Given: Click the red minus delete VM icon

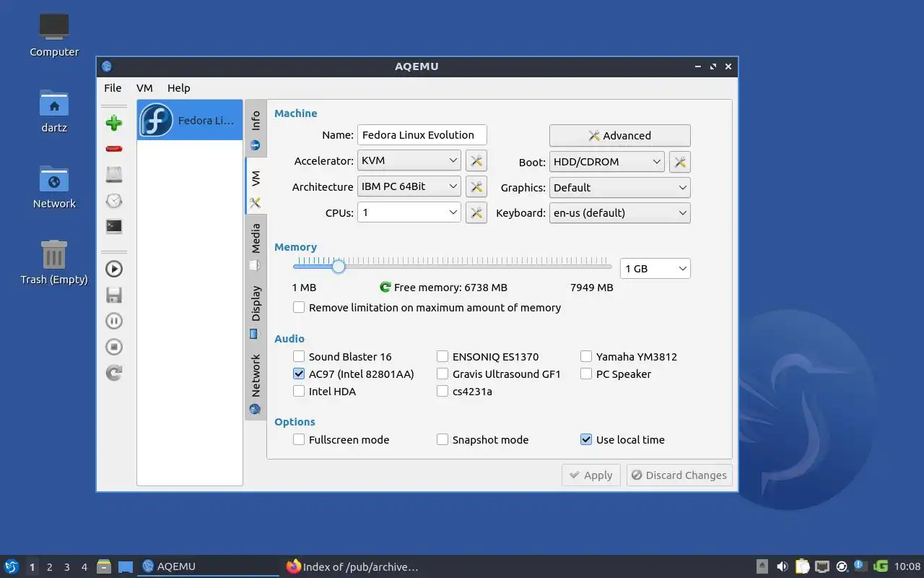Looking at the screenshot, I should click(114, 149).
